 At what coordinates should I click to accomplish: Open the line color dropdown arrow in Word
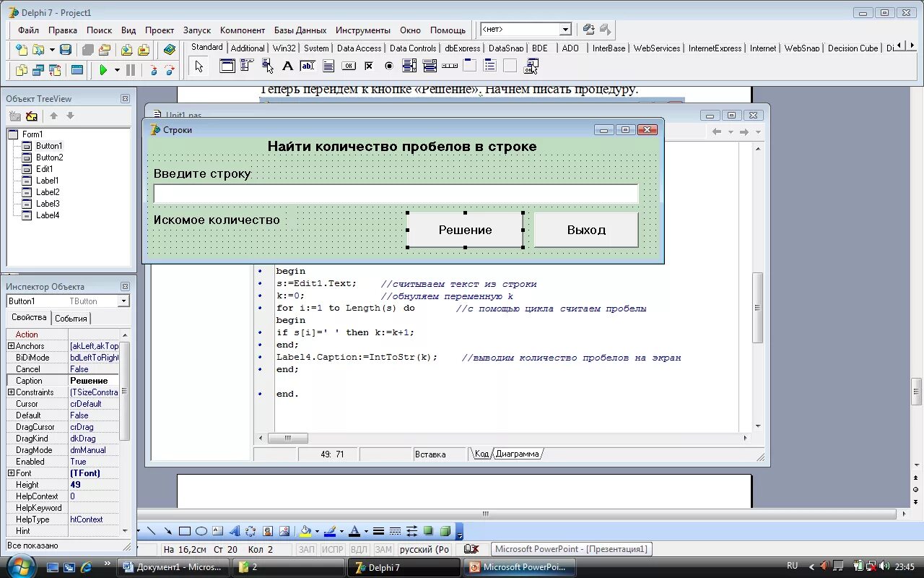point(341,532)
